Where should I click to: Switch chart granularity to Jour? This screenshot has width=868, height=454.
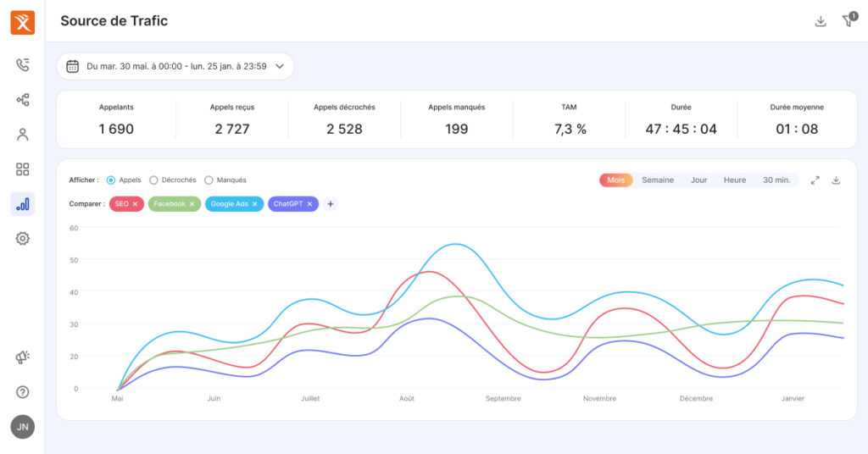pyautogui.click(x=698, y=180)
